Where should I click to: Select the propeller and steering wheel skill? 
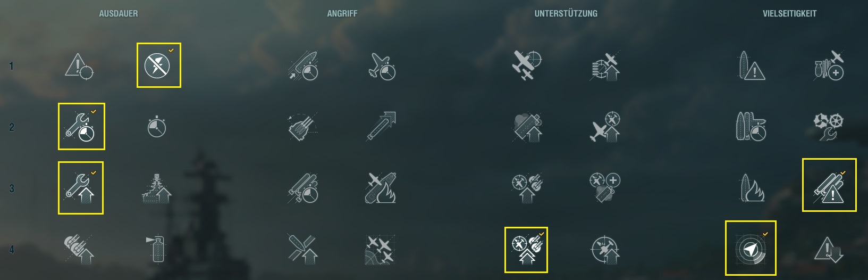click(x=828, y=127)
